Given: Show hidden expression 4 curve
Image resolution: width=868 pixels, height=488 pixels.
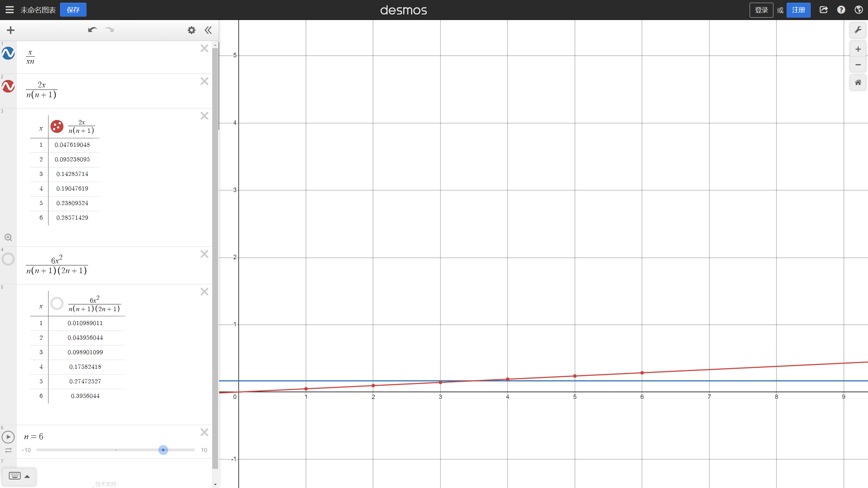Looking at the screenshot, I should [8, 259].
